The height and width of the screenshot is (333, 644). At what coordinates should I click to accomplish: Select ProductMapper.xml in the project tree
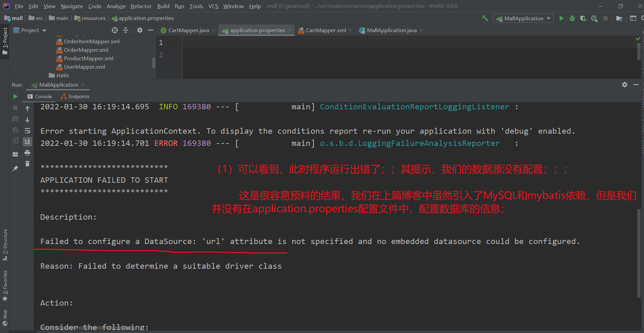pos(85,58)
